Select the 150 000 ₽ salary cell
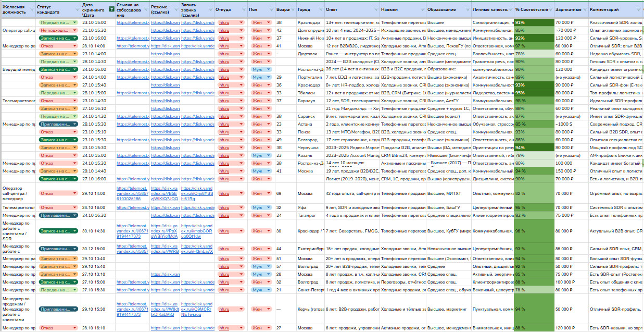This screenshot has width=644, height=332. (565, 171)
